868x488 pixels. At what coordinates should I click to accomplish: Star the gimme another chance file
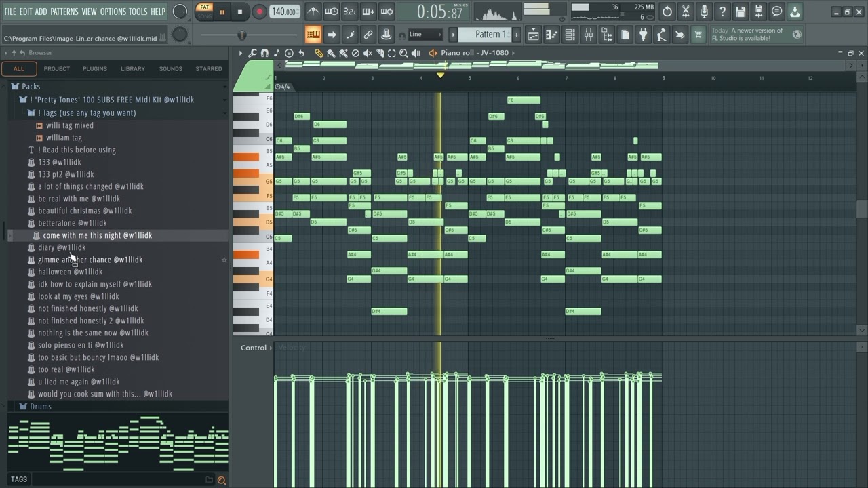[224, 260]
